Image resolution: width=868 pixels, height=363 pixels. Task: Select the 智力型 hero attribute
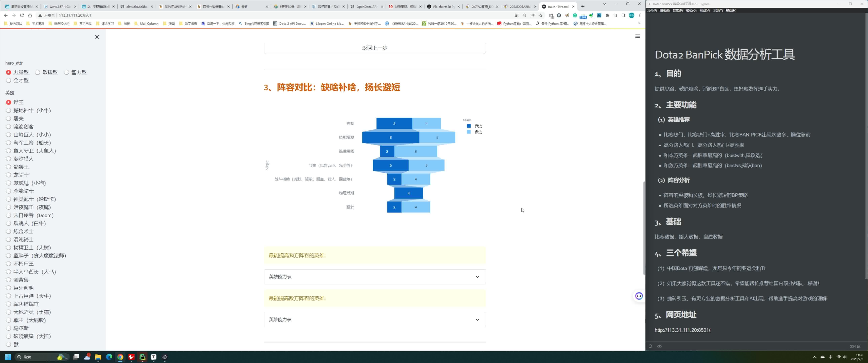[76, 72]
